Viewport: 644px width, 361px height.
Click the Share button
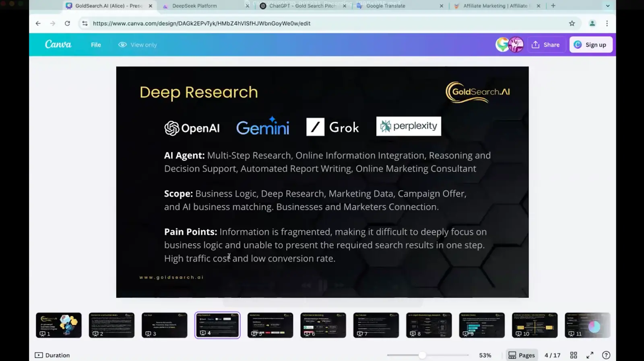pos(545,45)
